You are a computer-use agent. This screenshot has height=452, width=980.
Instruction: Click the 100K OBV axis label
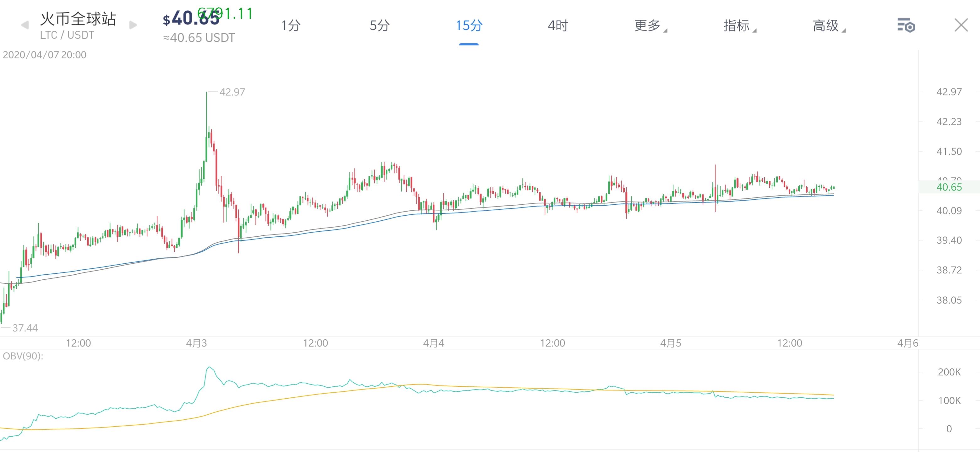click(949, 400)
